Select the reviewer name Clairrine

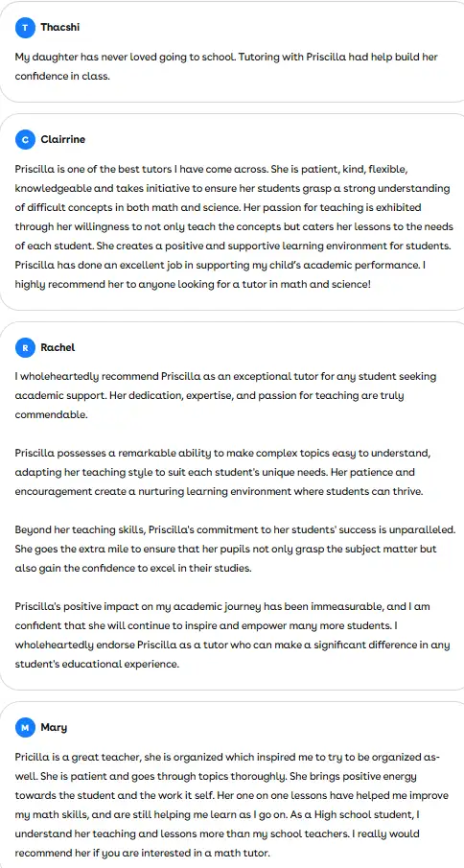[63, 139]
